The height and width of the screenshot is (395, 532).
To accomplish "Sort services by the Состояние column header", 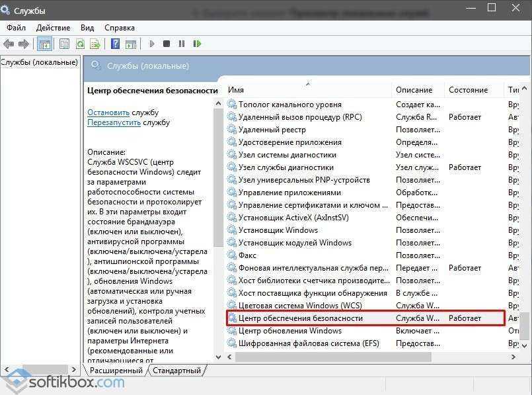I will [468, 89].
